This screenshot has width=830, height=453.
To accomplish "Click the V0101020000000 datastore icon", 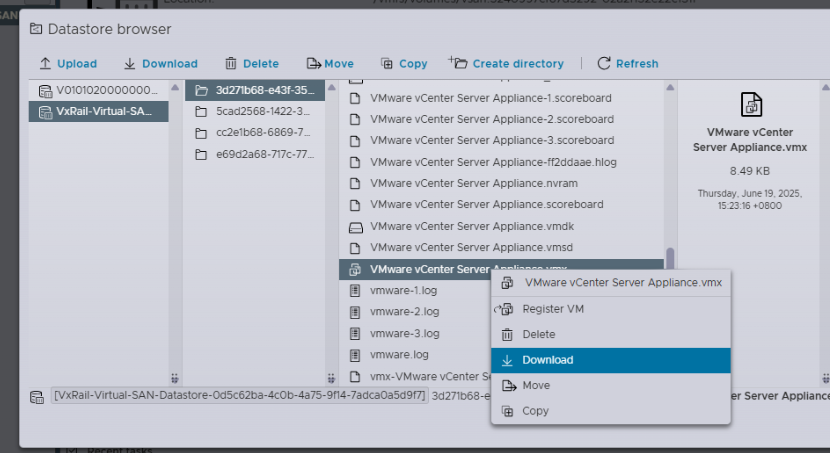I will [x=45, y=91].
